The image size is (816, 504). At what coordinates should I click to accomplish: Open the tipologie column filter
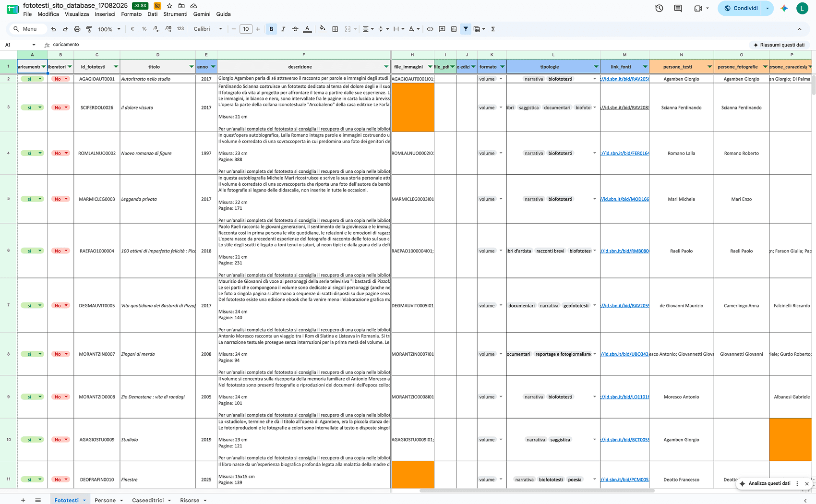tap(596, 67)
